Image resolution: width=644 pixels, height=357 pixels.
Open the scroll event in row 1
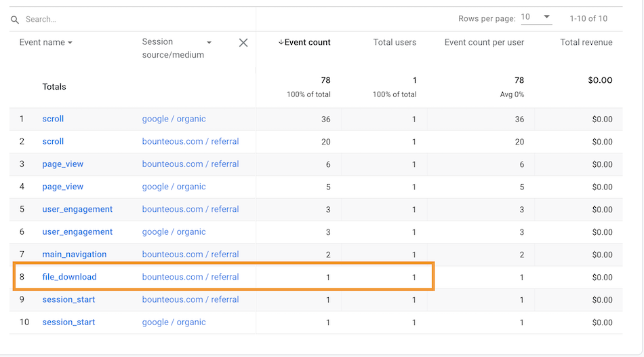[x=53, y=119]
